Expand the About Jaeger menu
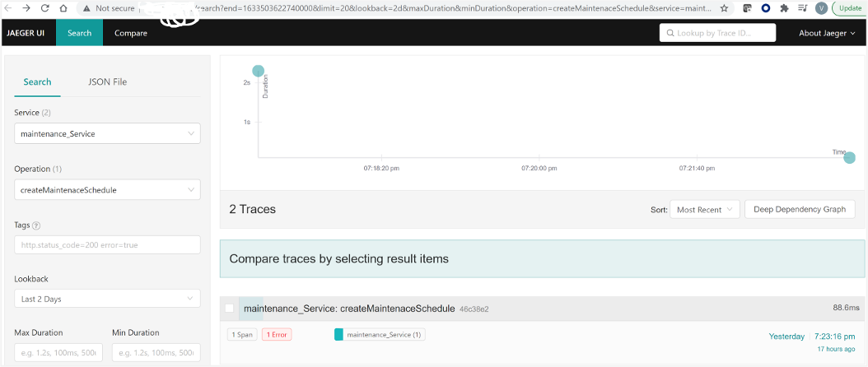 coord(827,33)
